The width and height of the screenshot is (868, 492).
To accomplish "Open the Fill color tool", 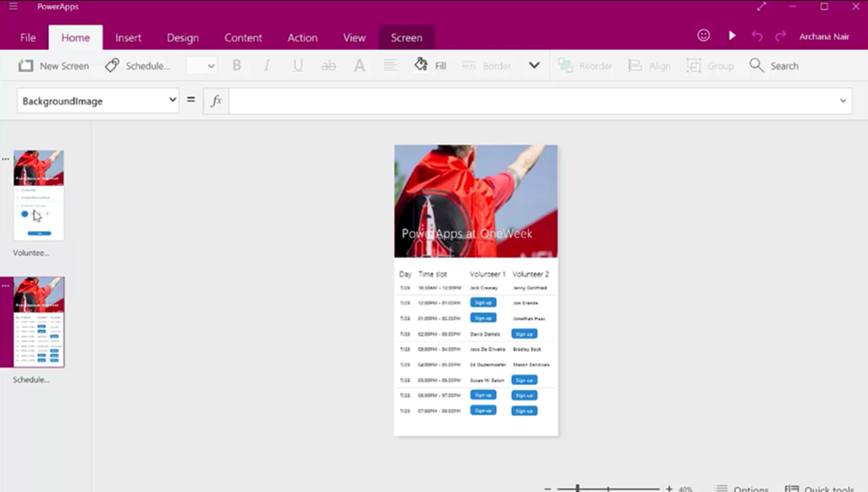I will coord(430,65).
